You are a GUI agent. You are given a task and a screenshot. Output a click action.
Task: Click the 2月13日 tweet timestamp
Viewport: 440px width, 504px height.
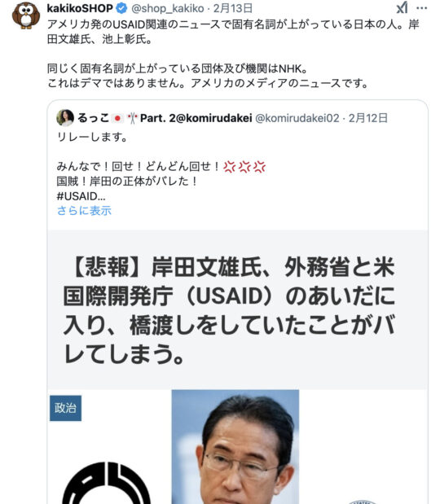pyautogui.click(x=233, y=8)
